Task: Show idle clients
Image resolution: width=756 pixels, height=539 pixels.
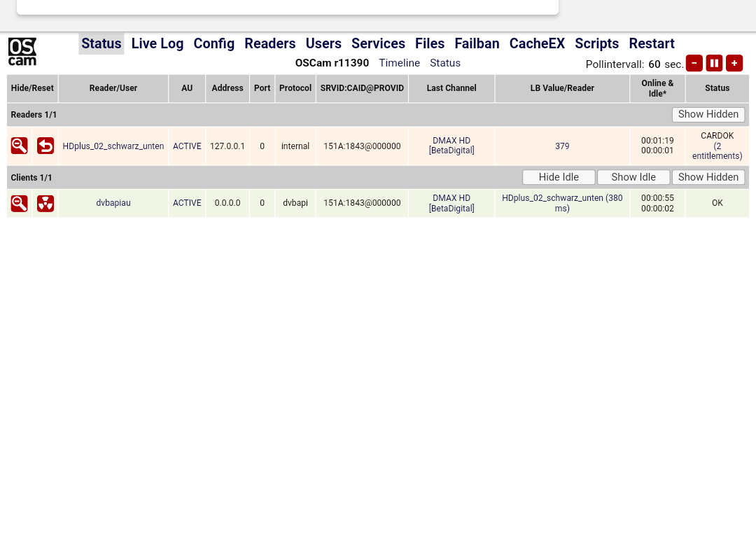Action: point(633,177)
